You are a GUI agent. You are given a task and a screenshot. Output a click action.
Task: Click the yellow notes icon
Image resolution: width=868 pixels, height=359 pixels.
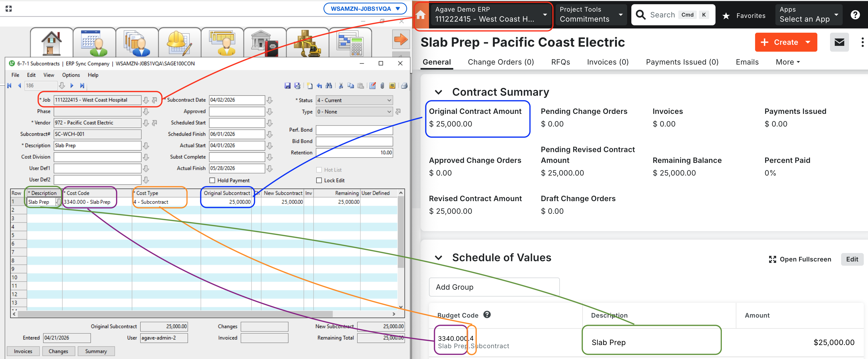(x=392, y=86)
